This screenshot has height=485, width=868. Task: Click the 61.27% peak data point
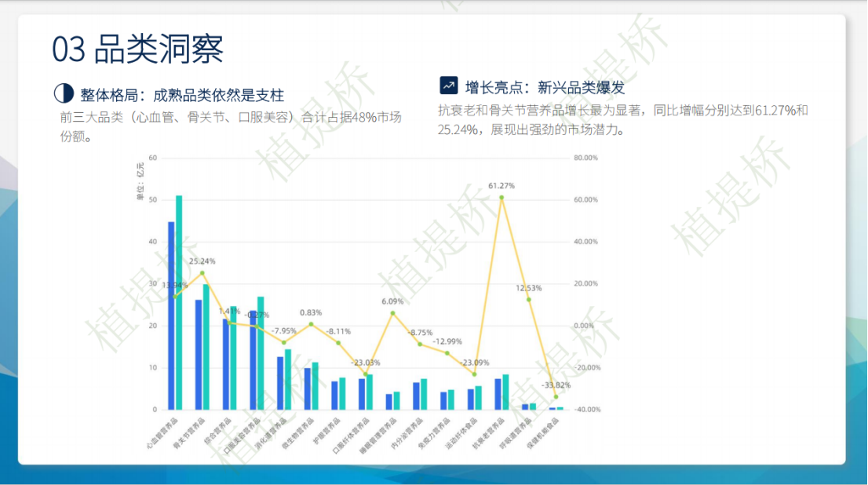click(501, 198)
